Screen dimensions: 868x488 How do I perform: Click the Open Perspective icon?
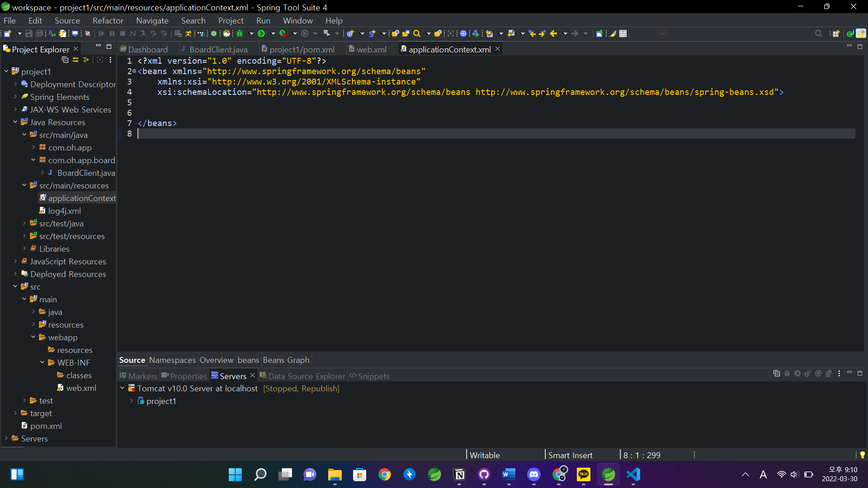pyautogui.click(x=836, y=33)
